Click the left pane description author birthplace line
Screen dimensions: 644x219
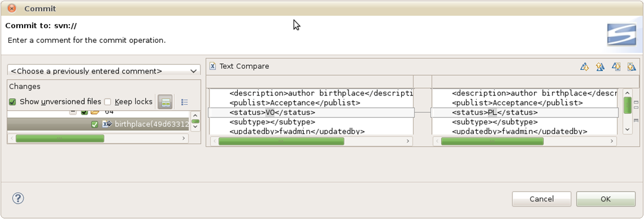coord(321,93)
